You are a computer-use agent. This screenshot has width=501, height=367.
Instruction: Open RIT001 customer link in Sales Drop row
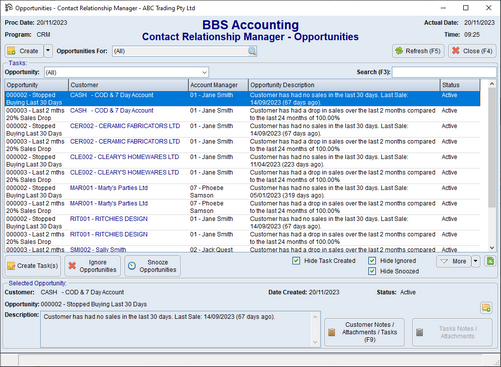[x=109, y=234]
